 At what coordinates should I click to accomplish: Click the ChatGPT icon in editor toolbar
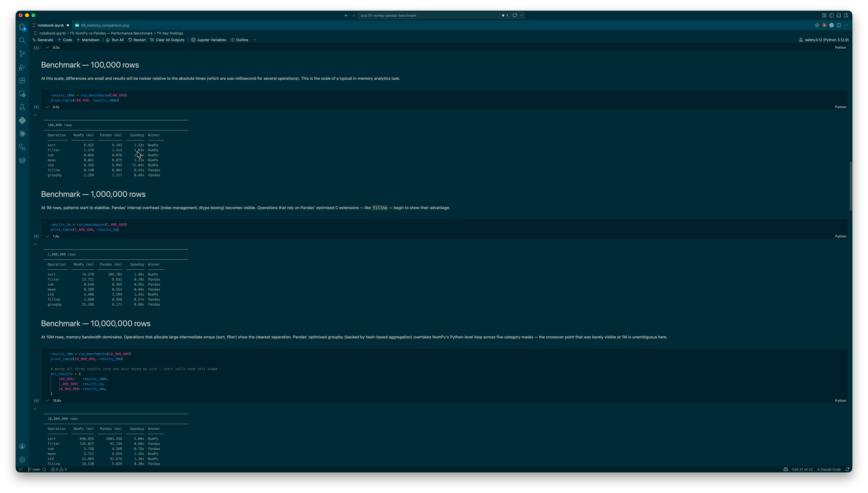point(831,25)
